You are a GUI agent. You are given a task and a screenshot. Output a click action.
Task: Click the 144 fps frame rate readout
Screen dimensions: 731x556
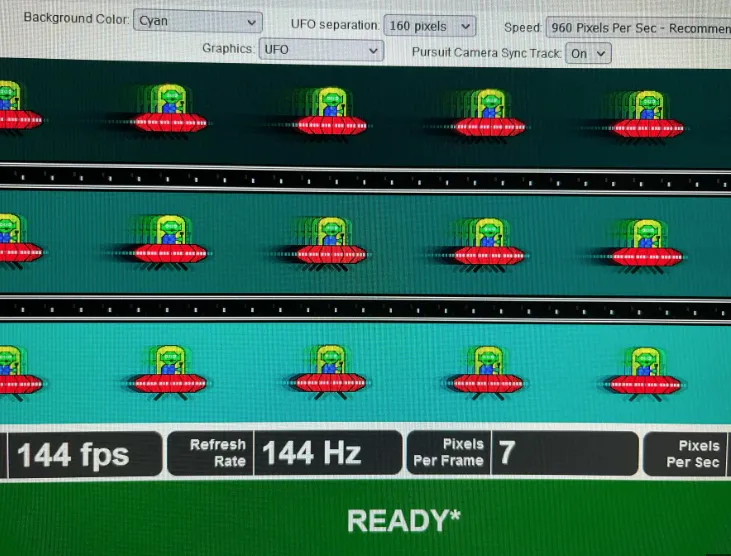(73, 455)
